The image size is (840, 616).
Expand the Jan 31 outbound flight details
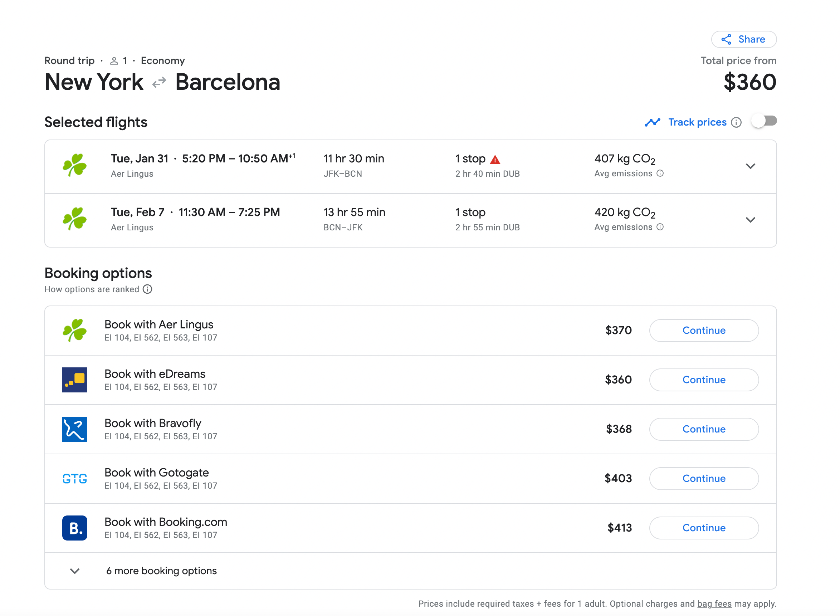pyautogui.click(x=750, y=166)
